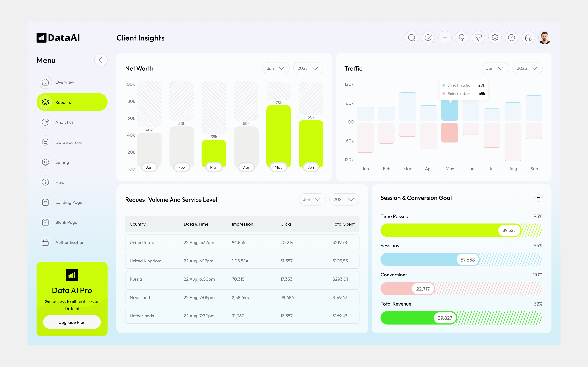Open the filter icon near settings

click(x=478, y=38)
